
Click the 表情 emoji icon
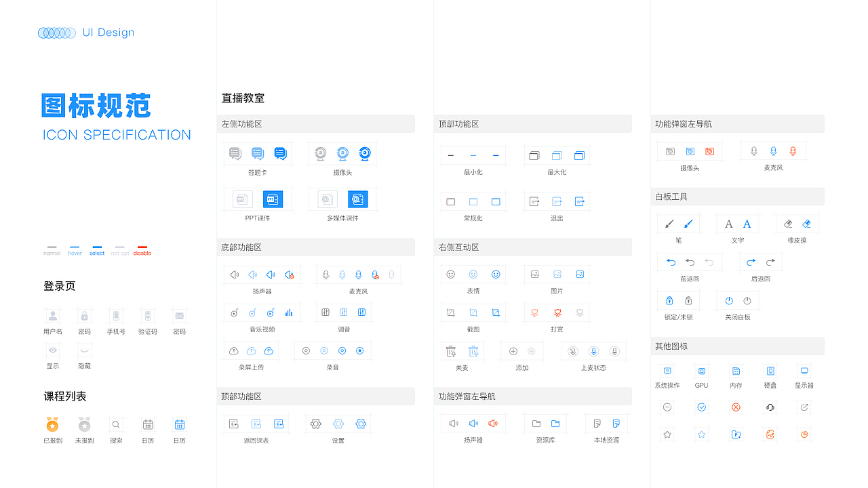coord(473,274)
